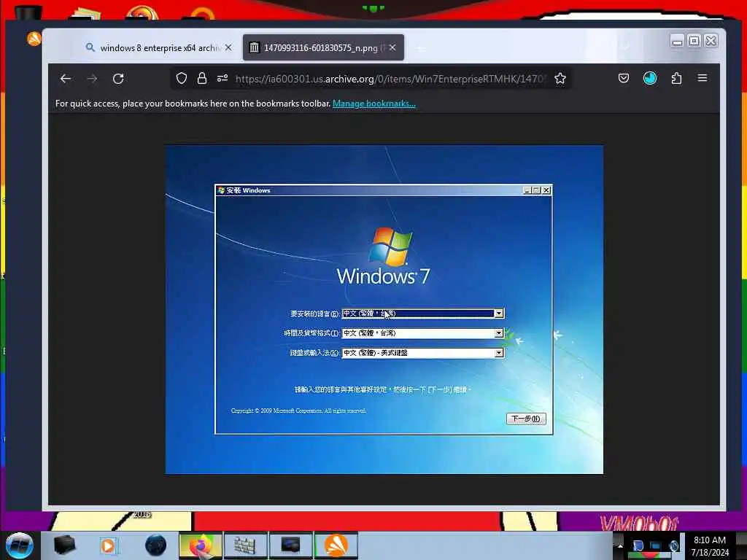747x560 pixels.
Task: Open the black folder taskbar icon
Action: 65,545
